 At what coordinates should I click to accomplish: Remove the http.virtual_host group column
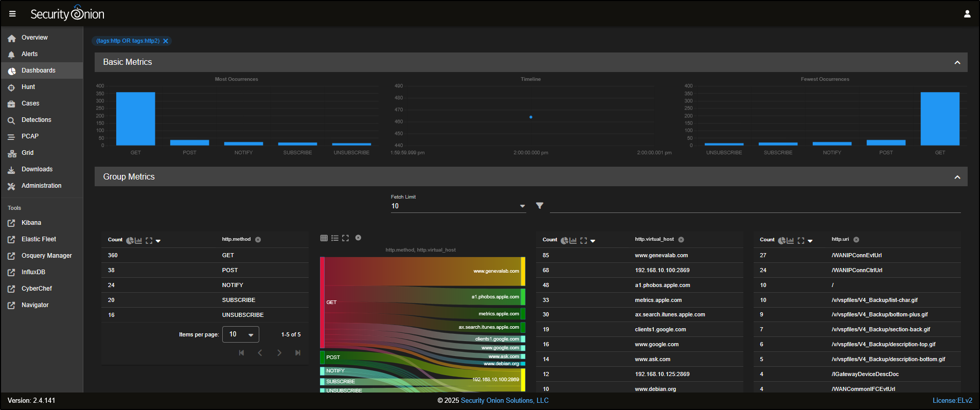point(681,240)
